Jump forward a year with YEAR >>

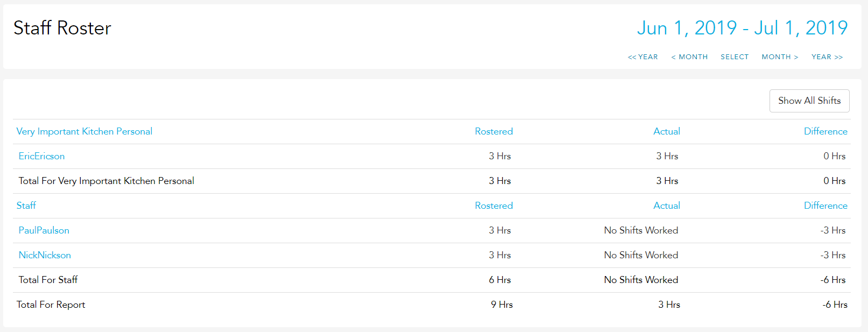pyautogui.click(x=827, y=56)
